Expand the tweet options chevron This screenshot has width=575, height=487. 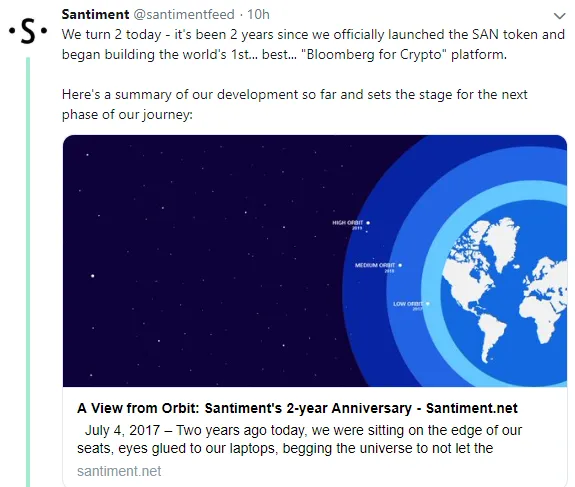tap(559, 16)
